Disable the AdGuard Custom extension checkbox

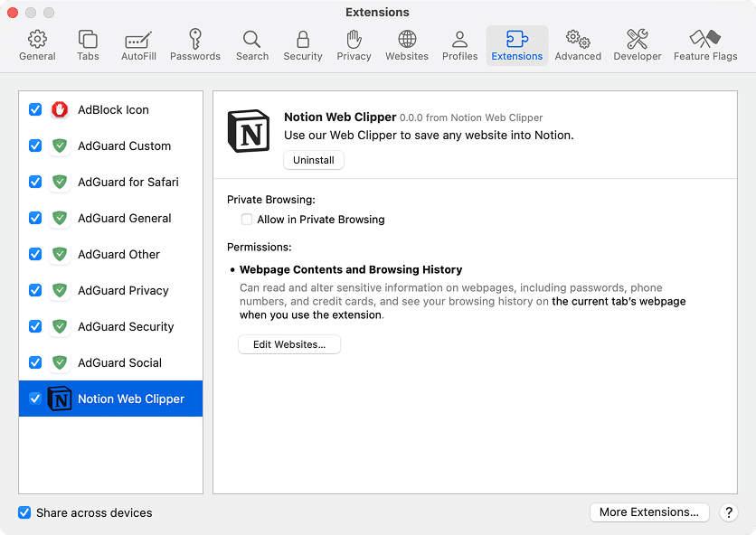click(x=35, y=145)
